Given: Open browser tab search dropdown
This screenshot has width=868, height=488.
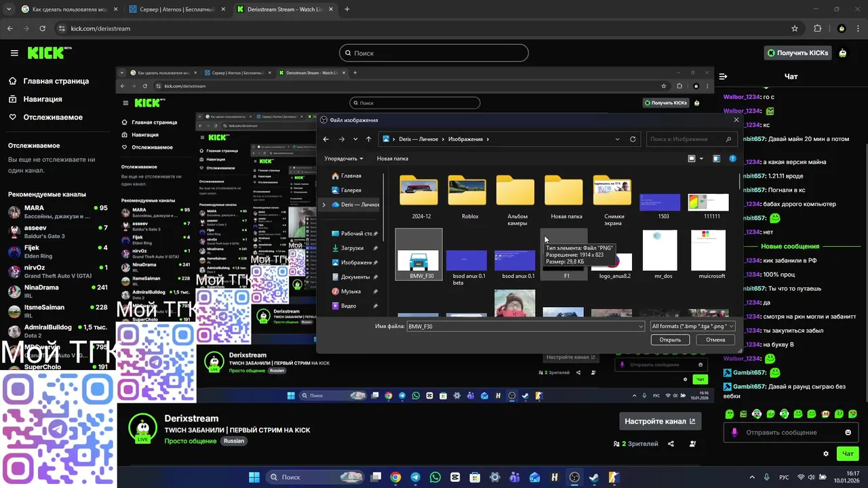Looking at the screenshot, I should pos(8,9).
